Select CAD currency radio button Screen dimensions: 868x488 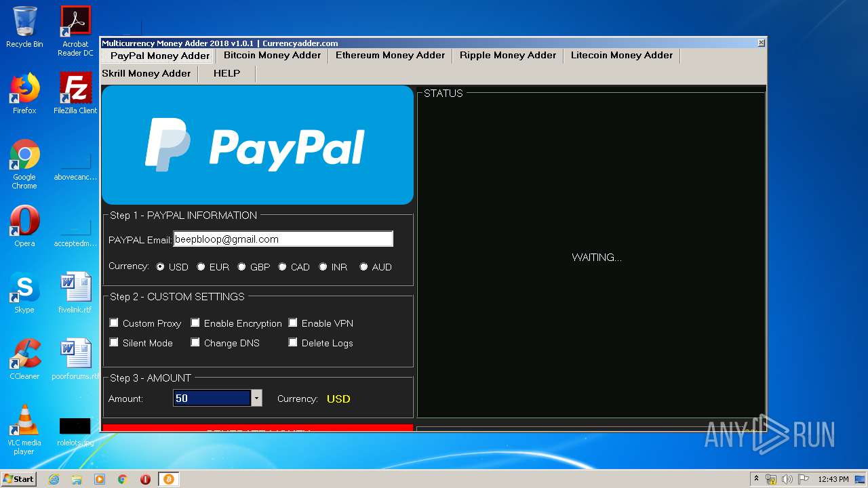[282, 267]
